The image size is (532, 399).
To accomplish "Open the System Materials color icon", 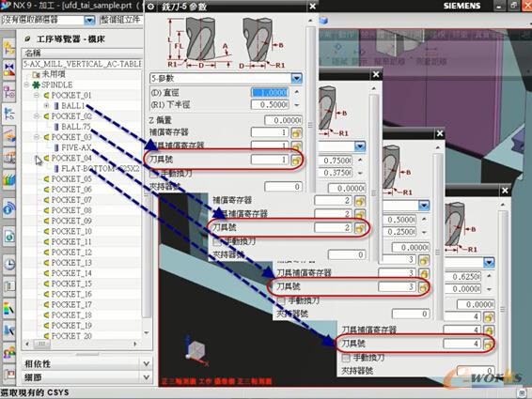I will (x=8, y=308).
